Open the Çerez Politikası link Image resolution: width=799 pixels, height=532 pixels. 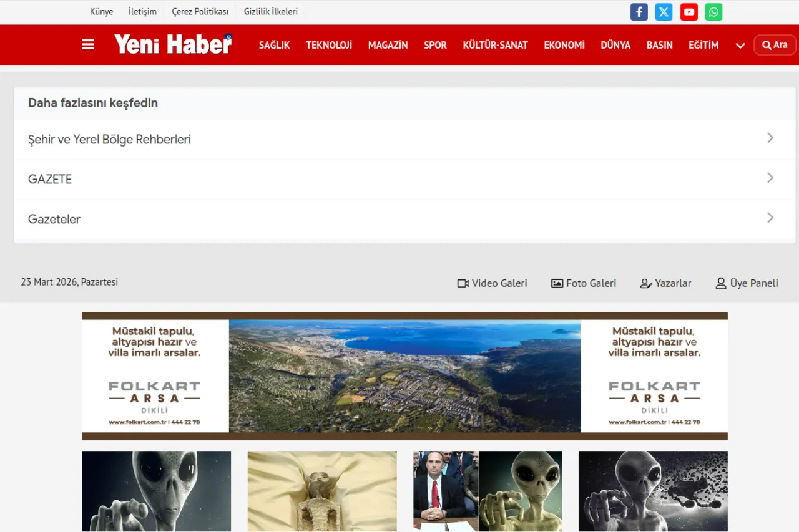(x=200, y=11)
